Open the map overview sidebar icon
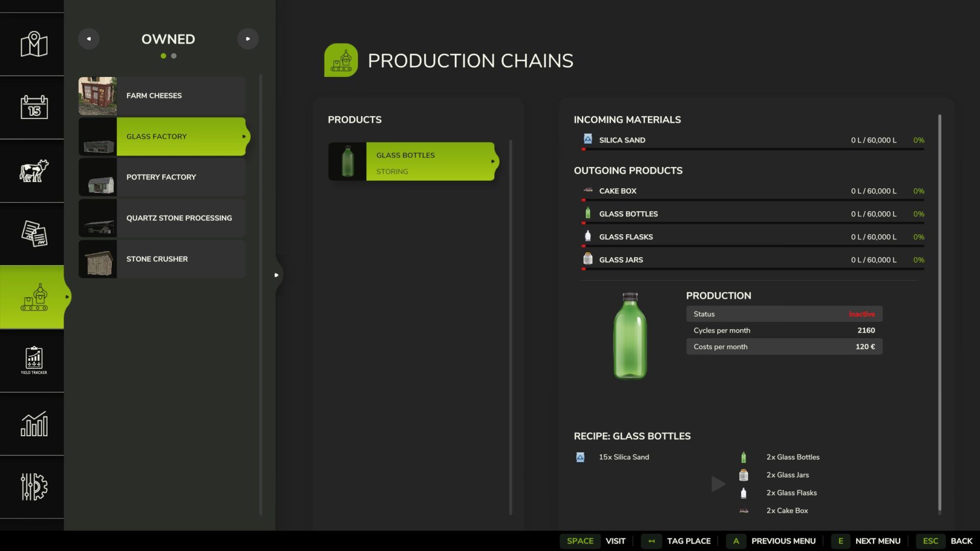 34,44
